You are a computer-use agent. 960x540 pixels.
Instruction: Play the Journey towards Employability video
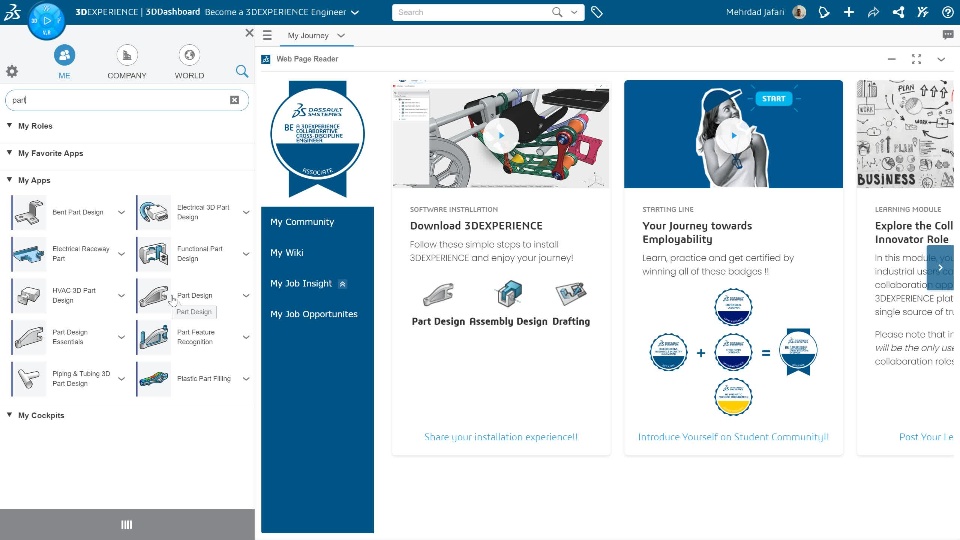[733, 135]
